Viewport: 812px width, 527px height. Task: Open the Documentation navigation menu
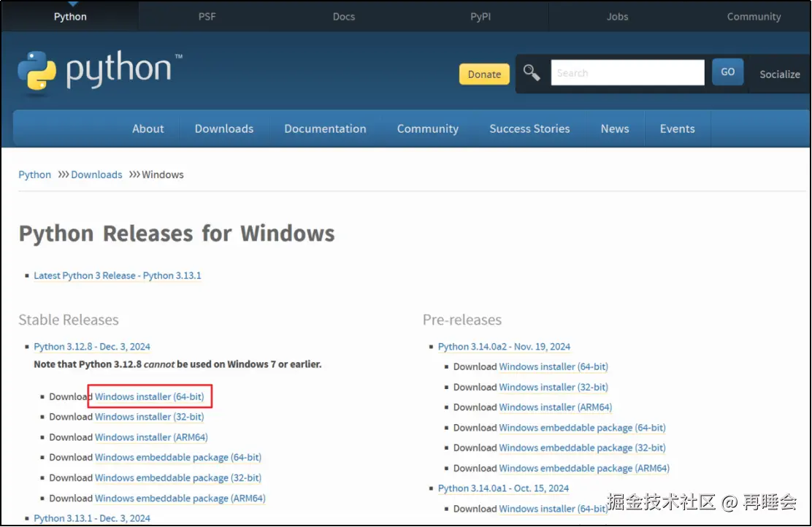point(325,128)
